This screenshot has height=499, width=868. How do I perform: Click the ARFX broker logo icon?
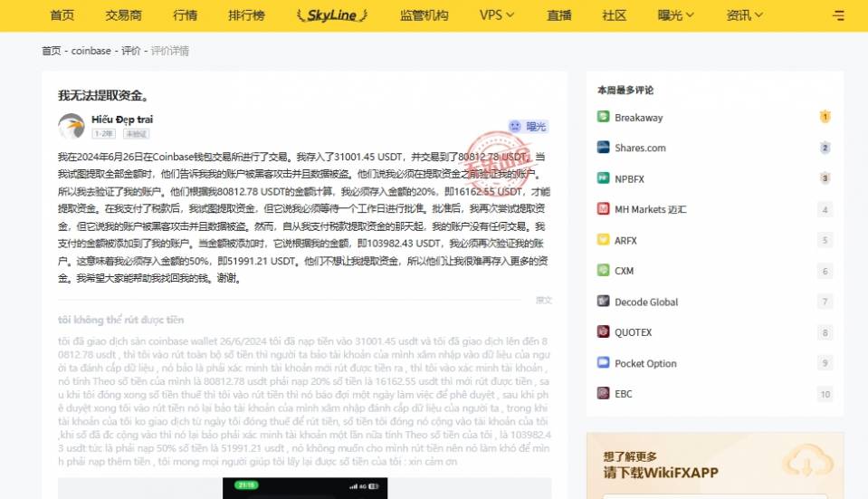[x=604, y=240]
